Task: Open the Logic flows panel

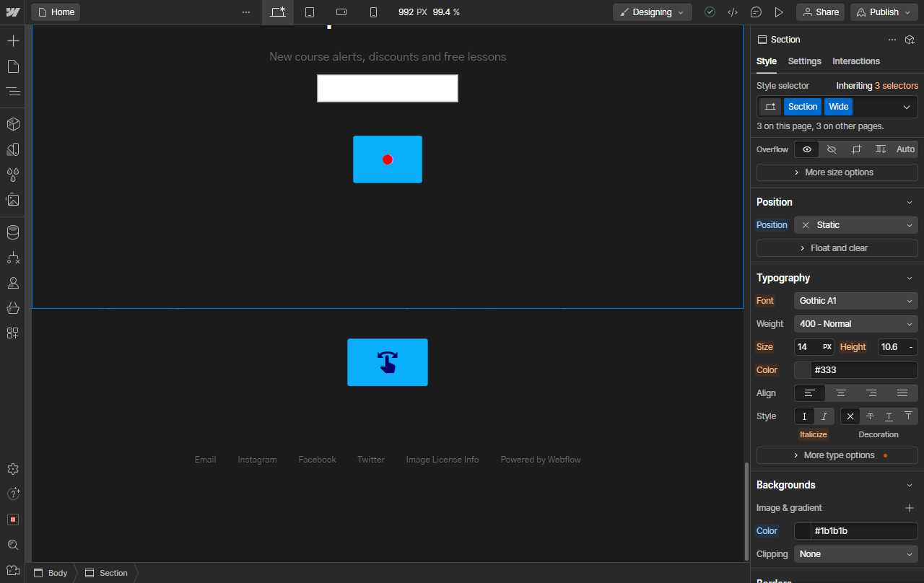Action: (x=12, y=258)
